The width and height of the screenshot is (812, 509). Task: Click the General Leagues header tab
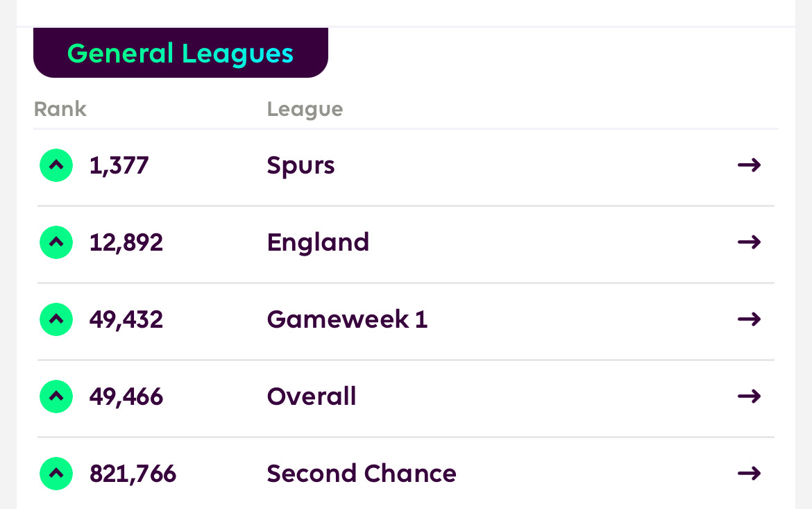(x=180, y=53)
